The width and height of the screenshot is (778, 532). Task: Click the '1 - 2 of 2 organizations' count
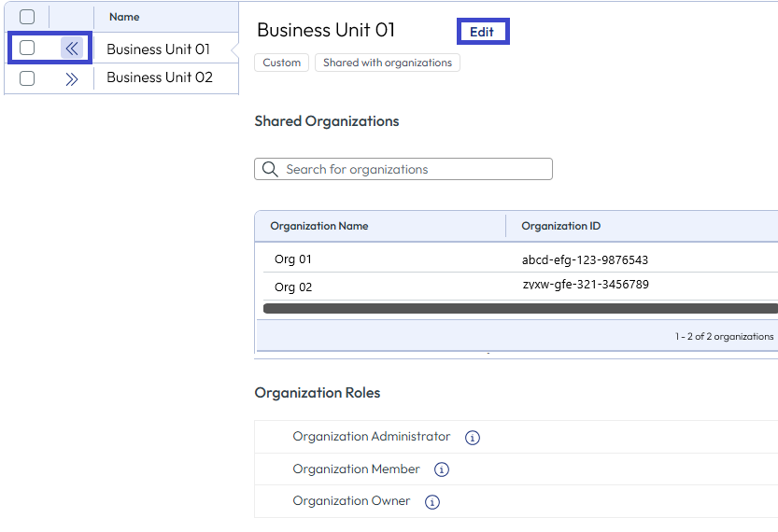coord(724,337)
